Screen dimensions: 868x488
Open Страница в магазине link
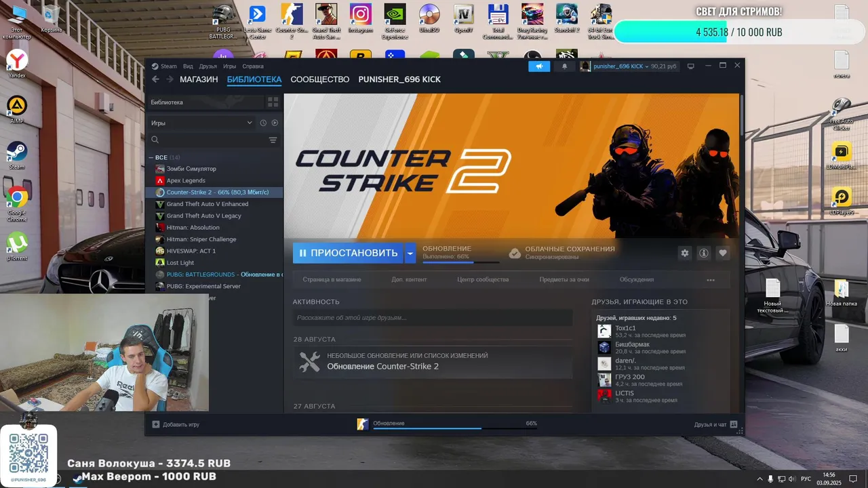(332, 279)
